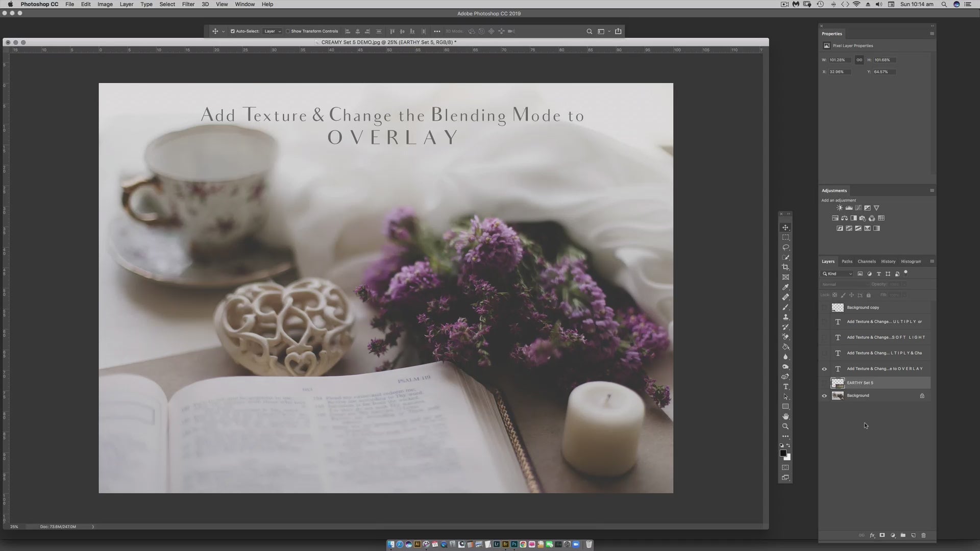Open the Filter menu
The image size is (980, 551).
pos(188,4)
